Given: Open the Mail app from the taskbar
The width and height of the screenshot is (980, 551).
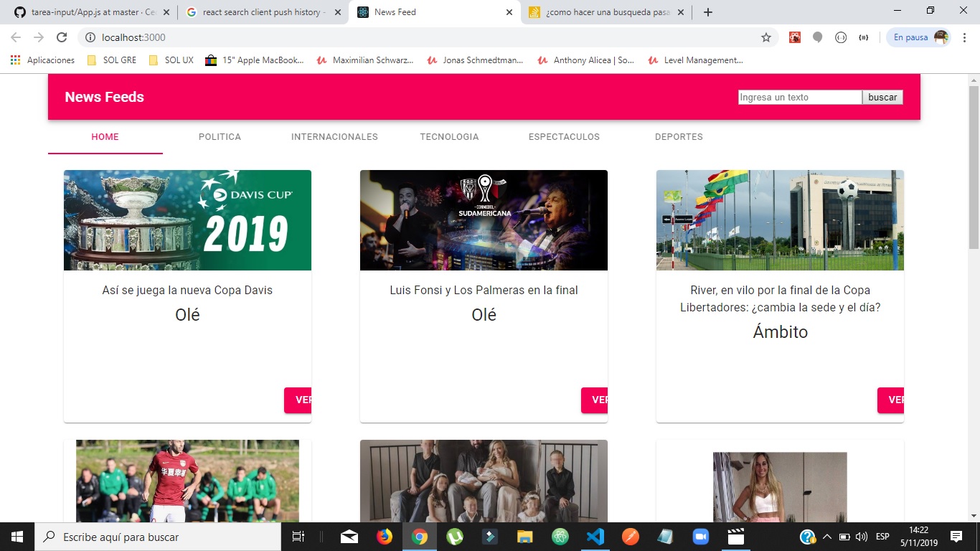Looking at the screenshot, I should 349,537.
